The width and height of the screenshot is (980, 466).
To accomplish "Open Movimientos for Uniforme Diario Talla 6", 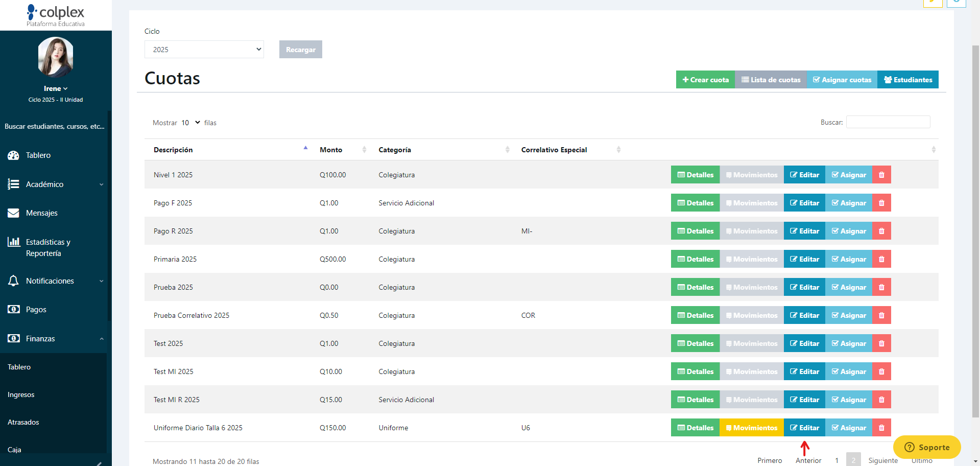I will (x=751, y=428).
